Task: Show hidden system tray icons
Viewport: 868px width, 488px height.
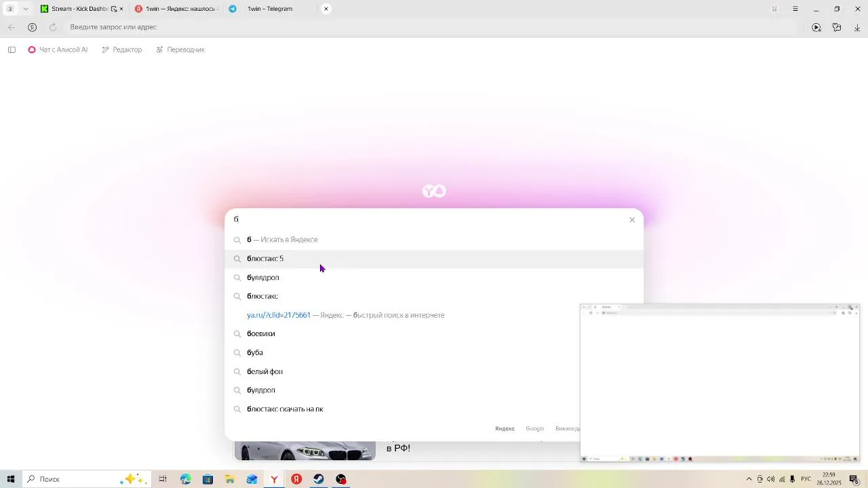Action: coord(749,479)
